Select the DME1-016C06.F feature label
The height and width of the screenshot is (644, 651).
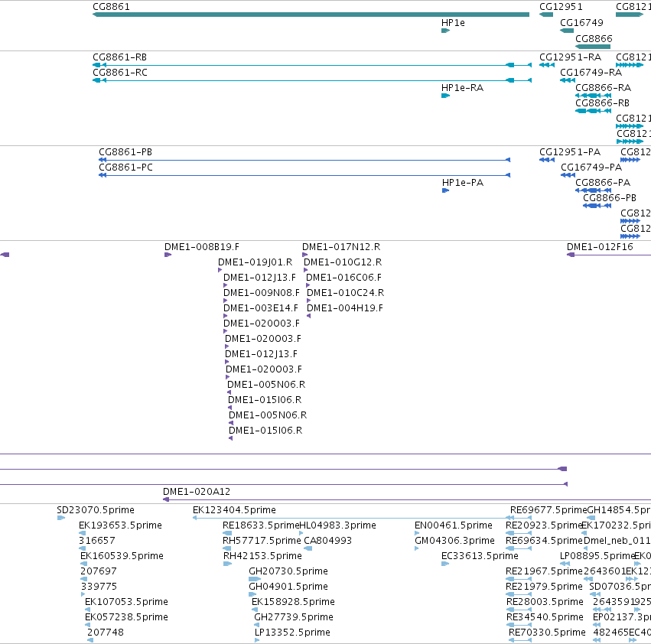coord(343,278)
